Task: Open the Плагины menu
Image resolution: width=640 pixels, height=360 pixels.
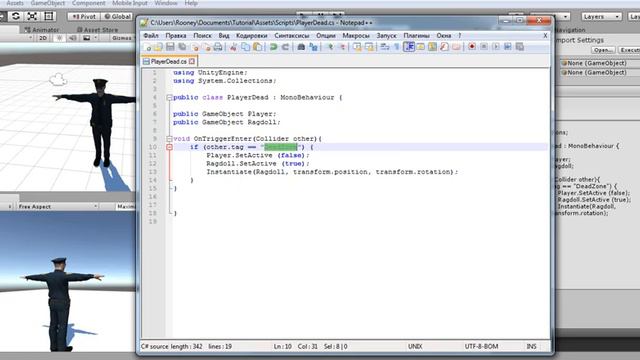Action: pyautogui.click(x=416, y=36)
